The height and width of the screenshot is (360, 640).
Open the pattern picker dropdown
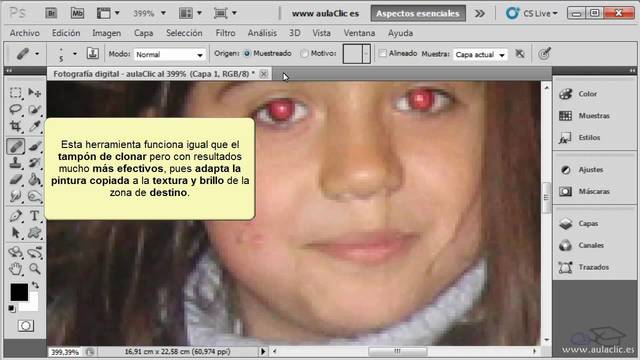(x=366, y=54)
